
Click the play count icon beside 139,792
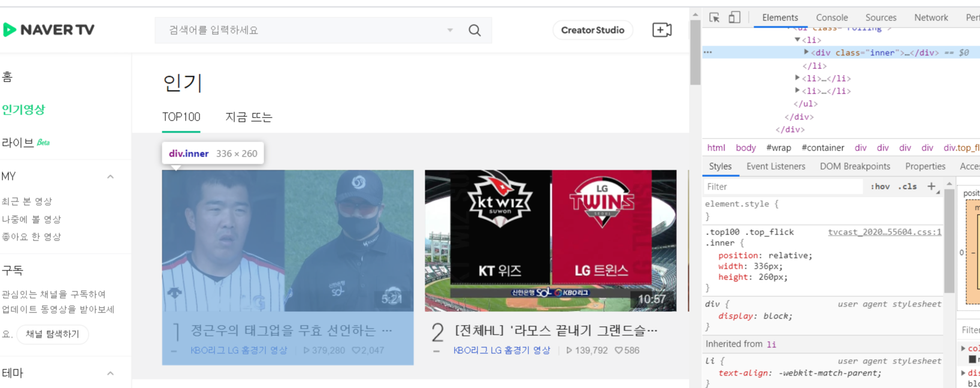tap(569, 350)
